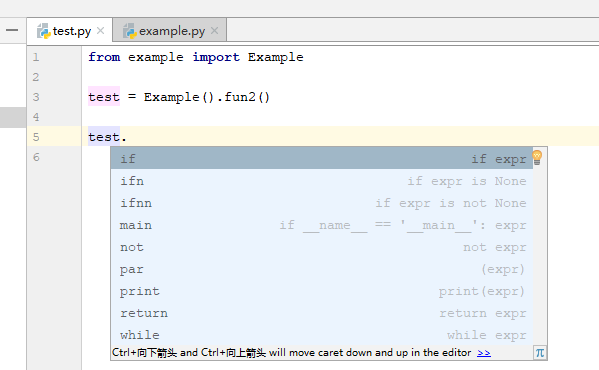This screenshot has height=370, width=599.
Task: Click 'test' variable on line 3
Action: pos(104,97)
